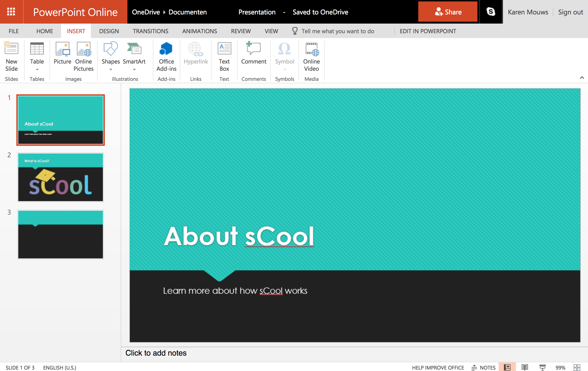Image resolution: width=588 pixels, height=371 pixels.
Task: Open Online Pictures search
Action: point(83,57)
